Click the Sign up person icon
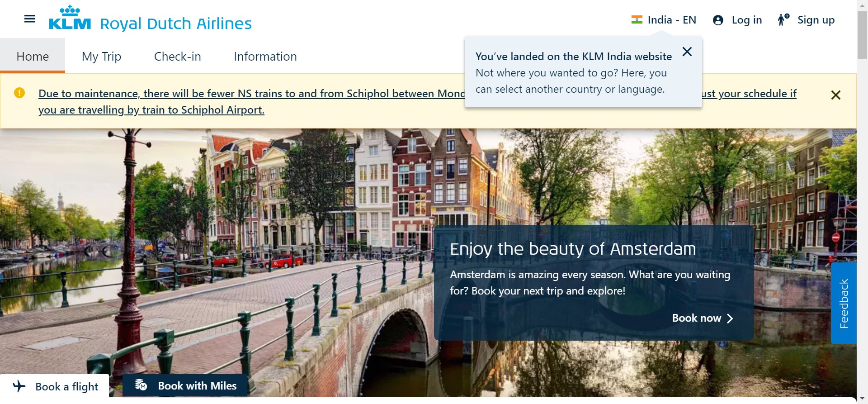This screenshot has height=404, width=868. click(783, 20)
